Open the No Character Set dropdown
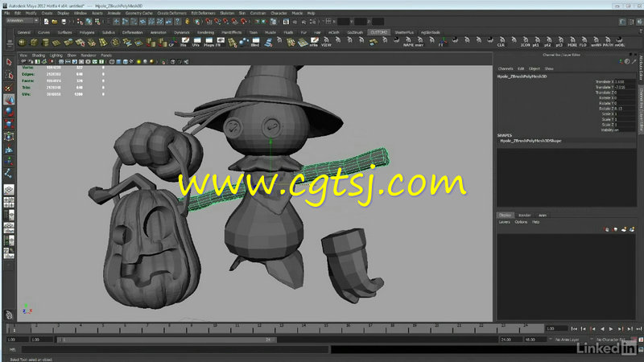The width and height of the screenshot is (644, 362). coord(609,339)
